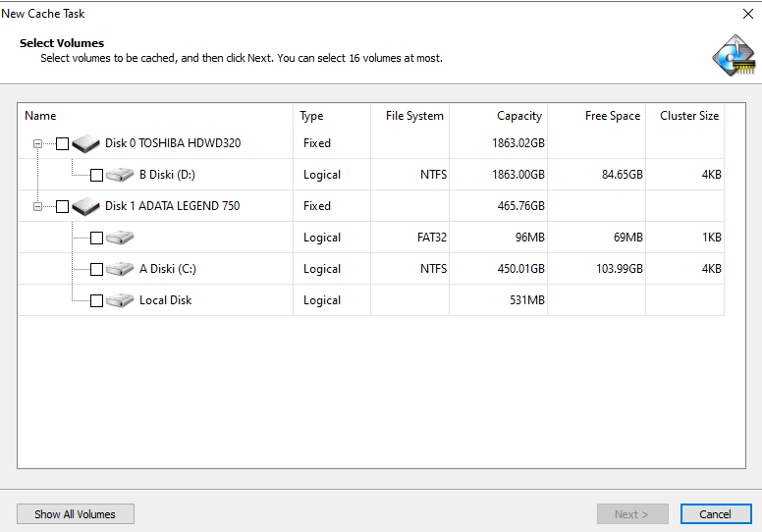Select the Local Disk row label
Viewport: 762px width, 532px height.
(166, 300)
